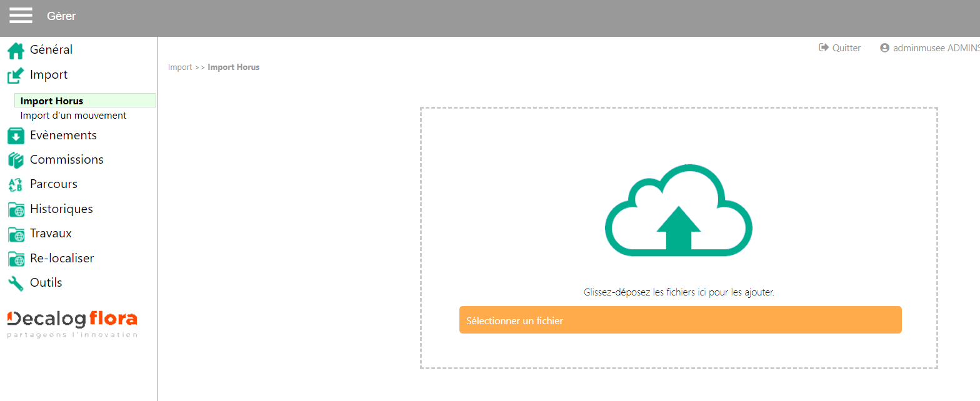
Task: Click the Quitter logout link
Action: tap(840, 48)
